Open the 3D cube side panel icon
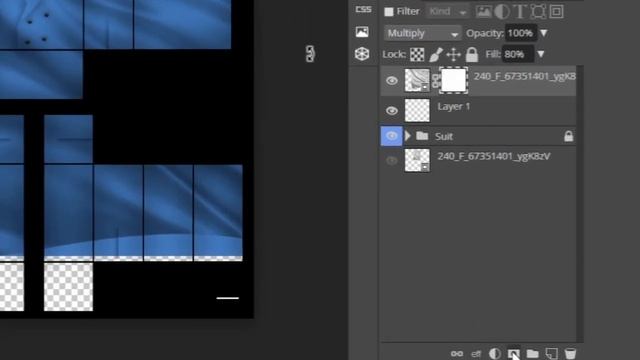 click(362, 53)
